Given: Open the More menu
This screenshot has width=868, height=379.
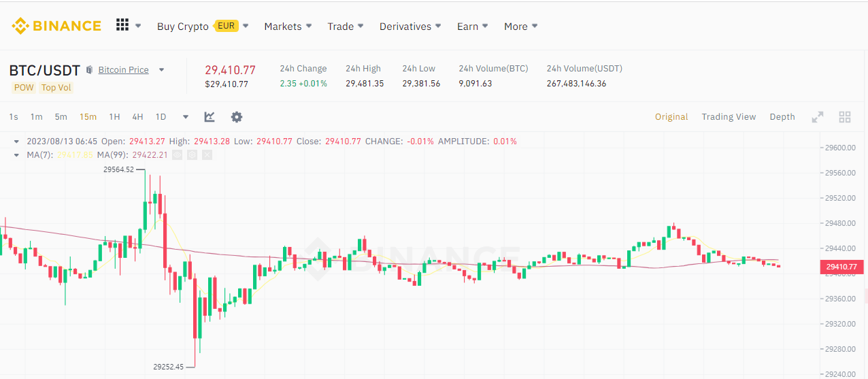Looking at the screenshot, I should click(516, 26).
